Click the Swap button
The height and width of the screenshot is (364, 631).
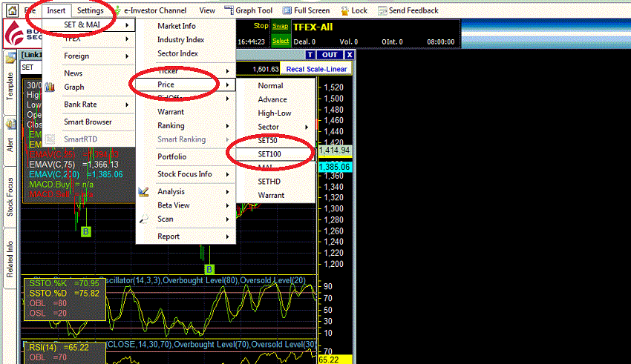pos(280,27)
